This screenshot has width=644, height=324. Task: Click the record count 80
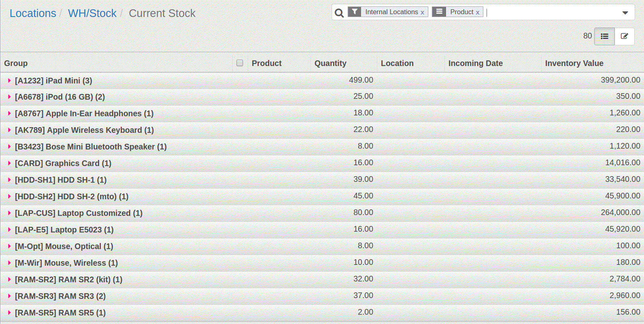pos(587,36)
